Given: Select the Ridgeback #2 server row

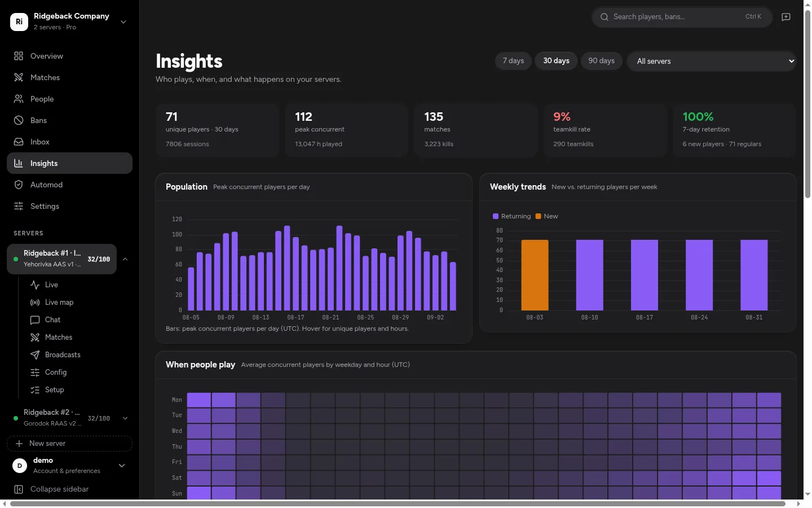Looking at the screenshot, I should coord(61,418).
